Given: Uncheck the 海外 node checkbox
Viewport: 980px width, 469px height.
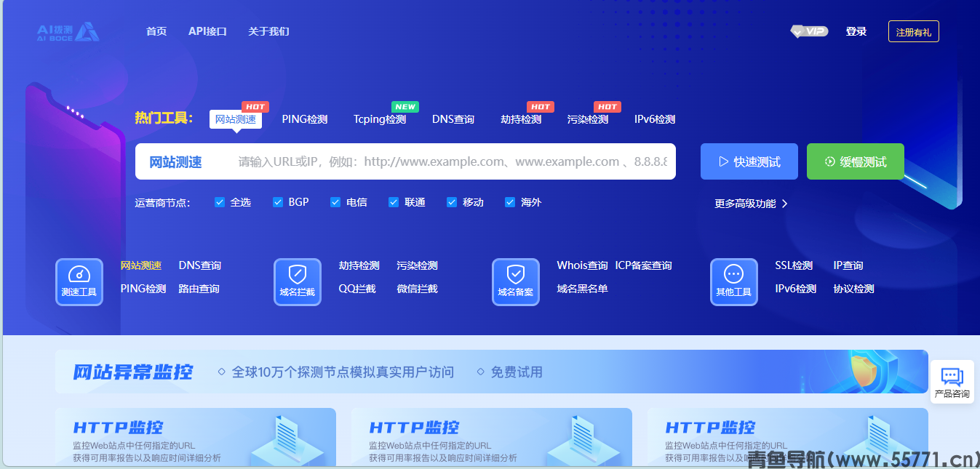Looking at the screenshot, I should coord(510,202).
